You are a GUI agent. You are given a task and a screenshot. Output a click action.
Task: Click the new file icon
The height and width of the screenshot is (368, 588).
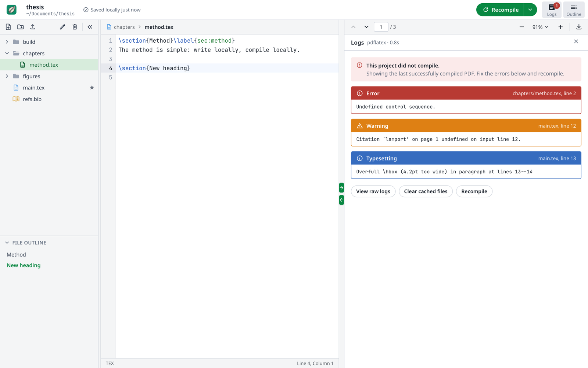pyautogui.click(x=8, y=27)
